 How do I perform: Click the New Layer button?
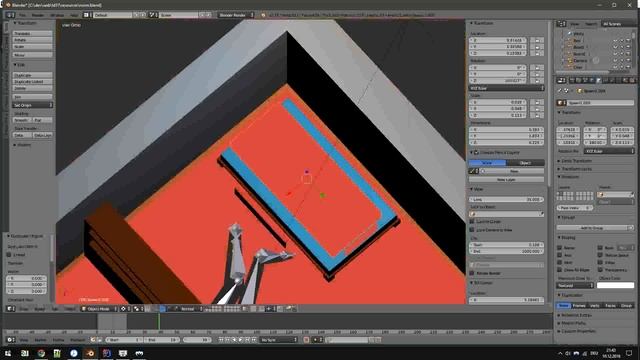pos(506,180)
